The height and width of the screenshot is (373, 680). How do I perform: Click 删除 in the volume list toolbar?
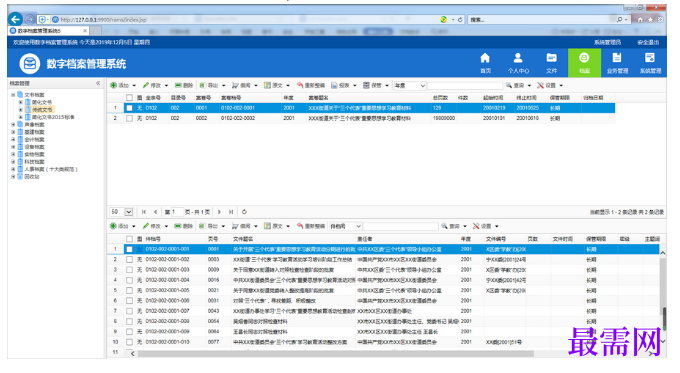[184, 85]
